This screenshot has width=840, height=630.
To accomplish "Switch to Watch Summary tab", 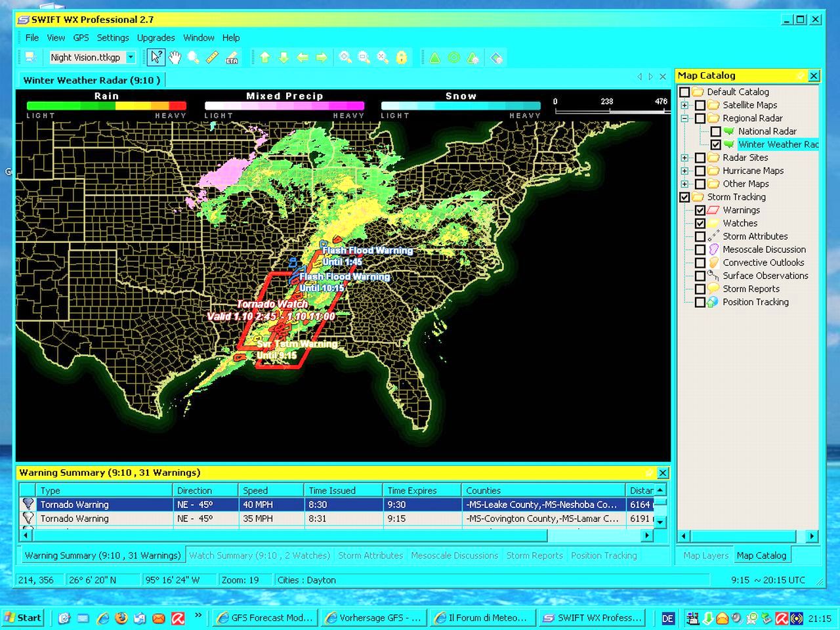I will [259, 555].
